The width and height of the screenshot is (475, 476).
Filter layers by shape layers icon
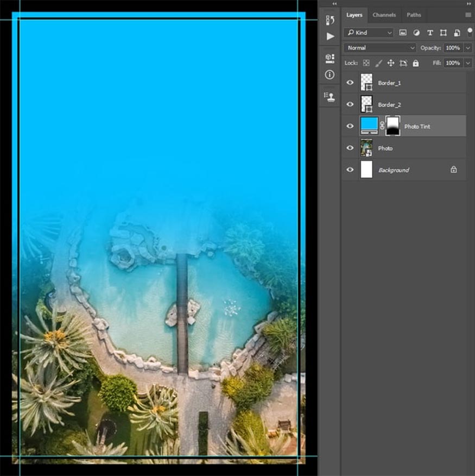(443, 33)
